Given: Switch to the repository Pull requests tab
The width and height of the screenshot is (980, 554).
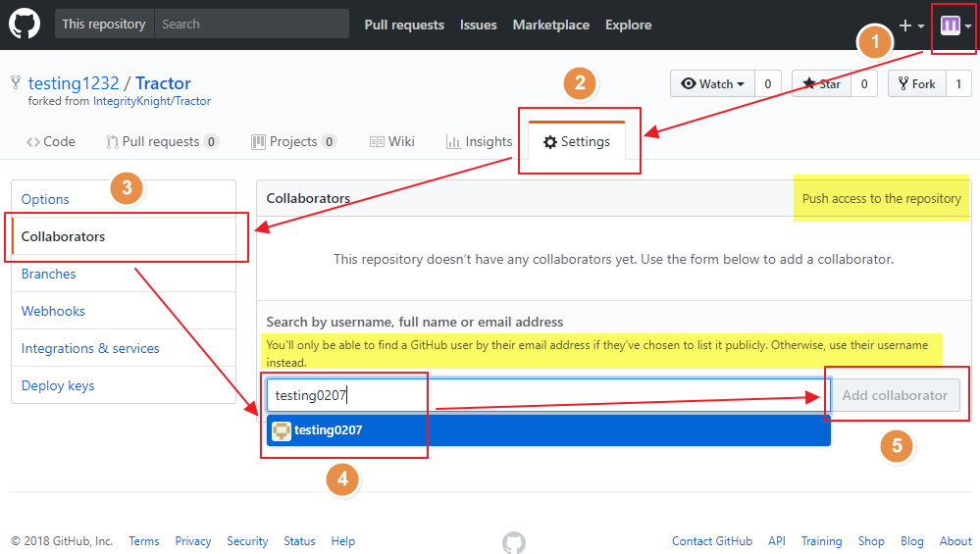Looking at the screenshot, I should pos(161,142).
